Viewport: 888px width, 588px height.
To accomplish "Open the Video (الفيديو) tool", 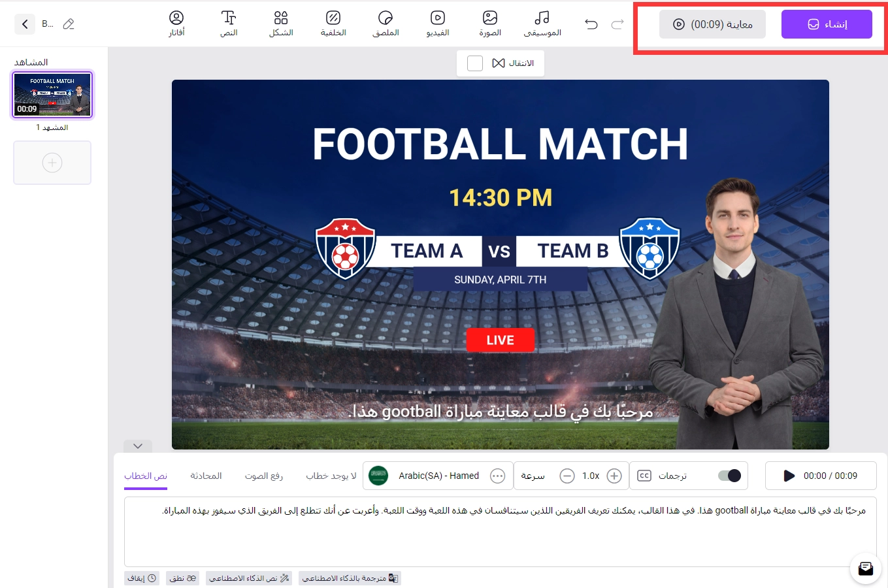I will [x=438, y=24].
